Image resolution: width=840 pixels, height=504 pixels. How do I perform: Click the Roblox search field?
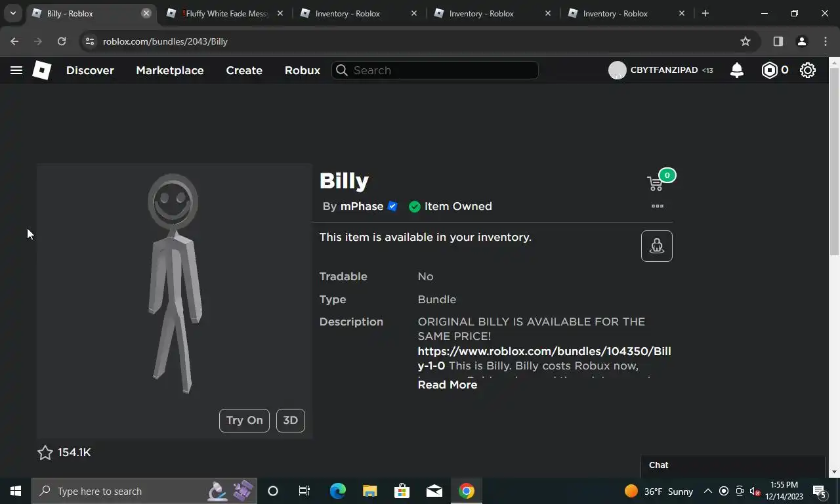(435, 70)
